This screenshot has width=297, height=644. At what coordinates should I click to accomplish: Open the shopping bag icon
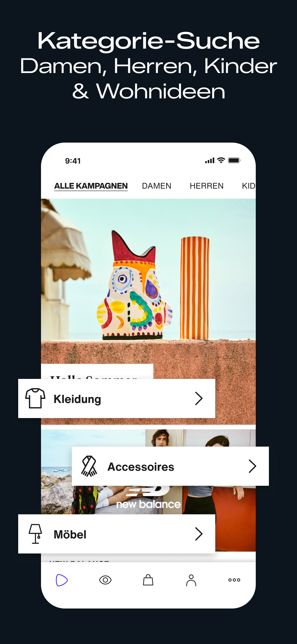point(148,580)
